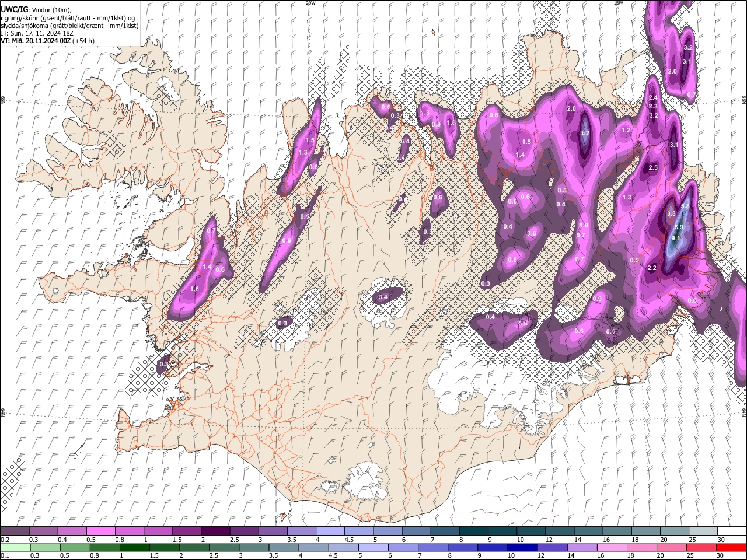Click the pink 0.5–0.8 swatch in upper legend
Screen dimensions: 747x560
click(100, 531)
